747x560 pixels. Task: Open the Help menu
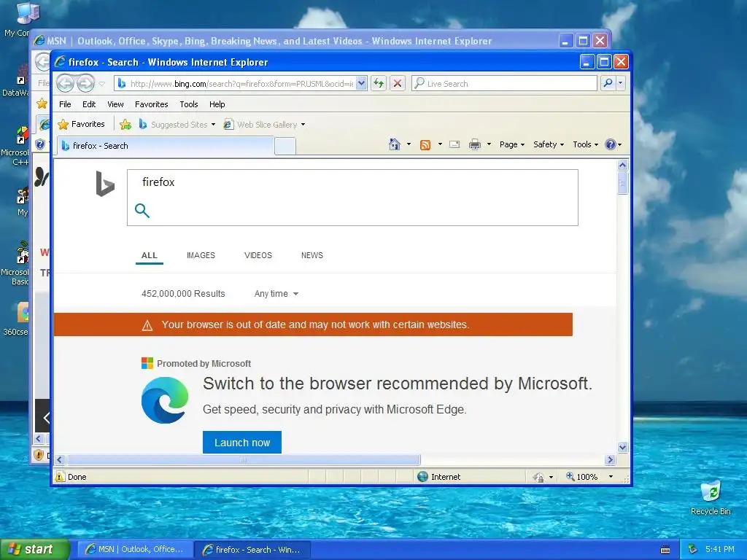[x=217, y=104]
